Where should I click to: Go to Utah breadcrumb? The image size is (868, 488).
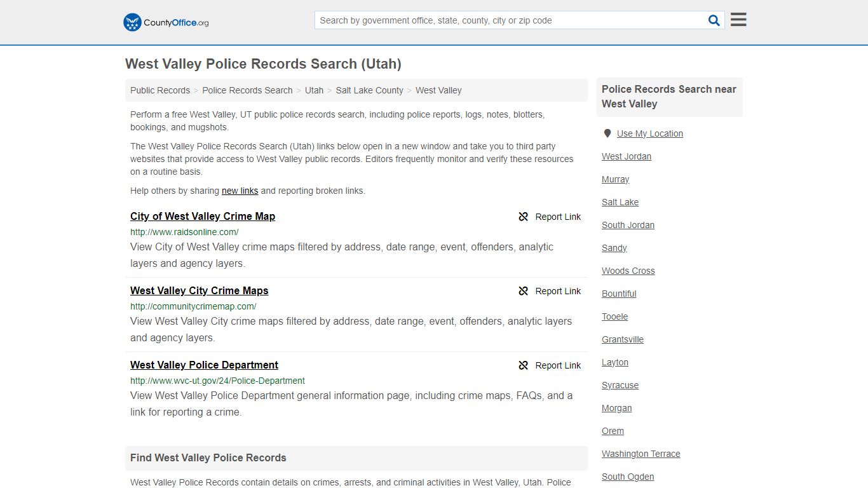point(314,90)
